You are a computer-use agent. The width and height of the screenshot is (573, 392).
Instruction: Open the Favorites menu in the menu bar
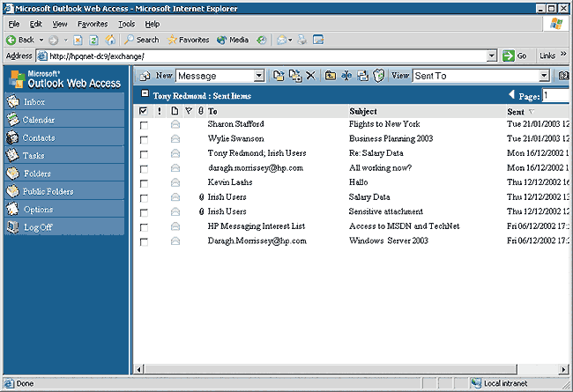tap(92, 24)
